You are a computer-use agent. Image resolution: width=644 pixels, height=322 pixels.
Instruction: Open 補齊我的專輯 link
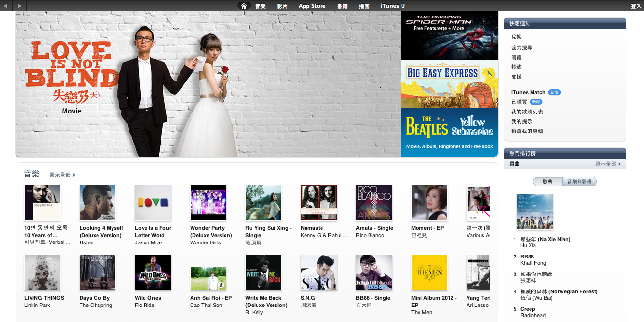pyautogui.click(x=527, y=131)
